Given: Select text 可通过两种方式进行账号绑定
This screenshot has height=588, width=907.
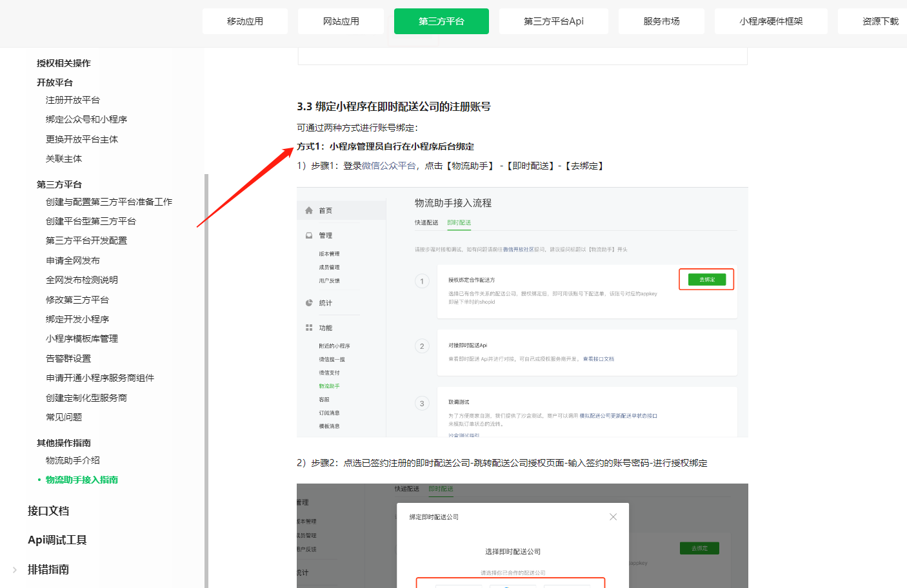Looking at the screenshot, I should 357,128.
